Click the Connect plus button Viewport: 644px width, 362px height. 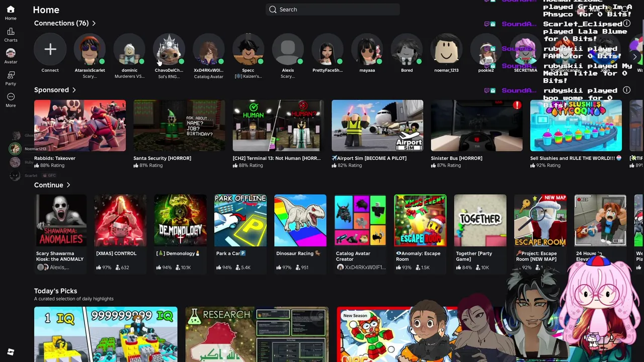[x=50, y=49]
